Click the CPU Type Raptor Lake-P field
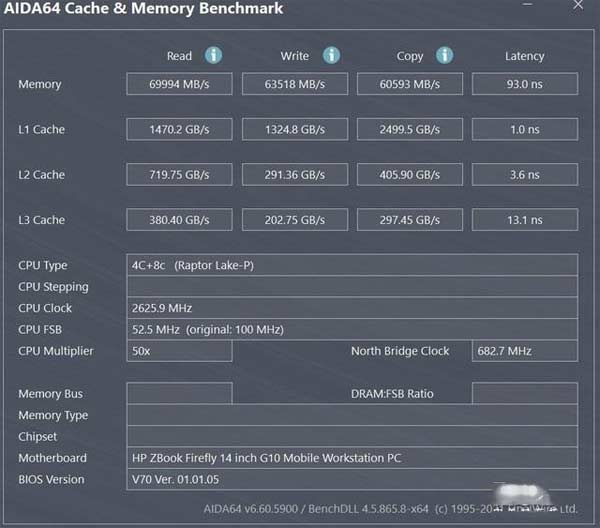This screenshot has height=528, width=600. 352,265
